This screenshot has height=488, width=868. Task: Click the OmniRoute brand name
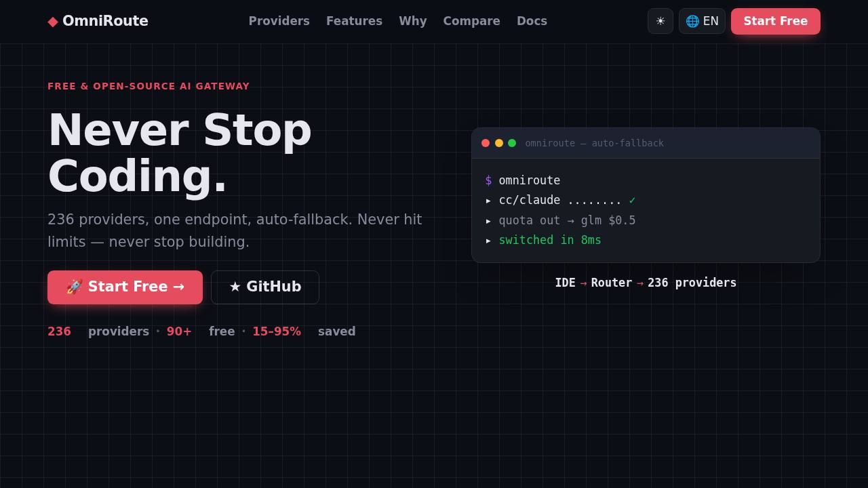pos(105,21)
